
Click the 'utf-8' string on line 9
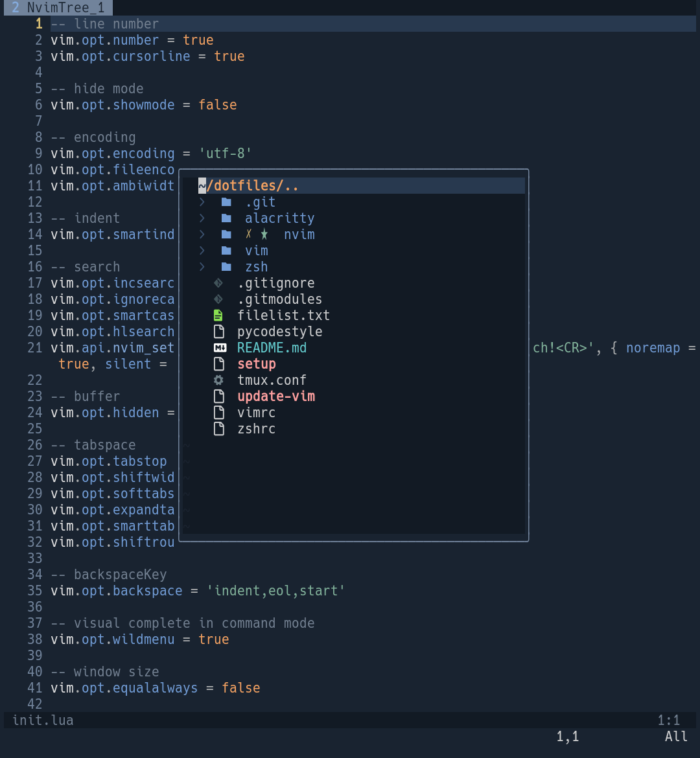point(226,154)
